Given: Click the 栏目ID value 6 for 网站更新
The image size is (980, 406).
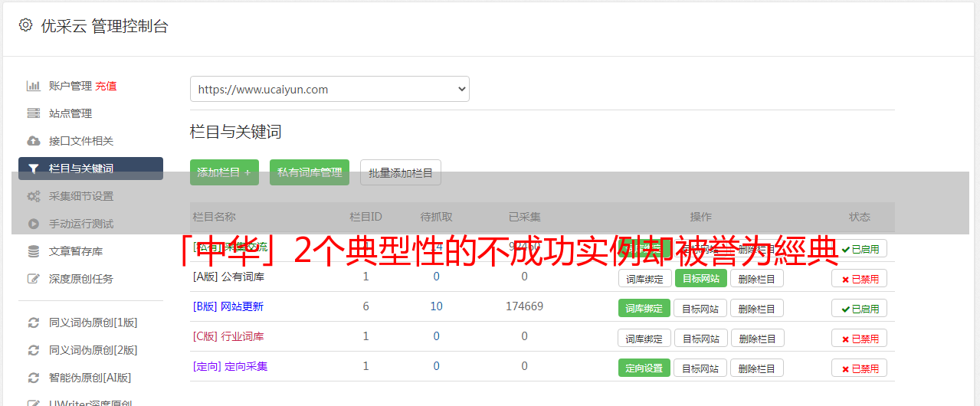Looking at the screenshot, I should point(366,306).
